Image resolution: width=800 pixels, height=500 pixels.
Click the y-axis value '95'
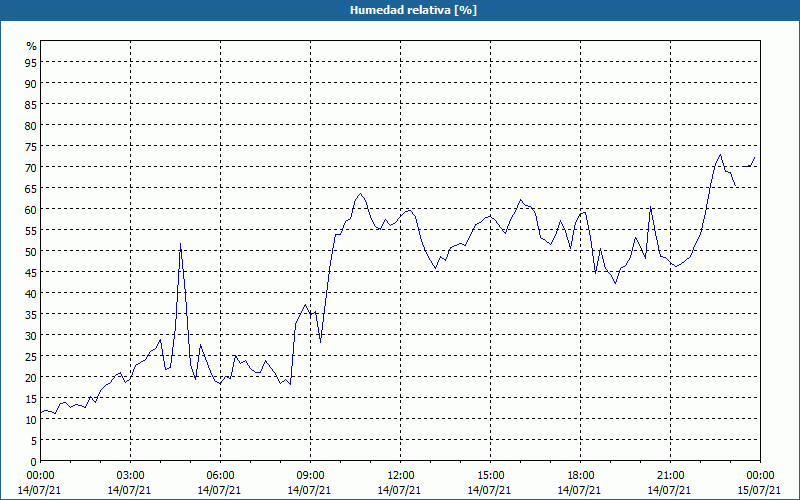tap(31, 62)
